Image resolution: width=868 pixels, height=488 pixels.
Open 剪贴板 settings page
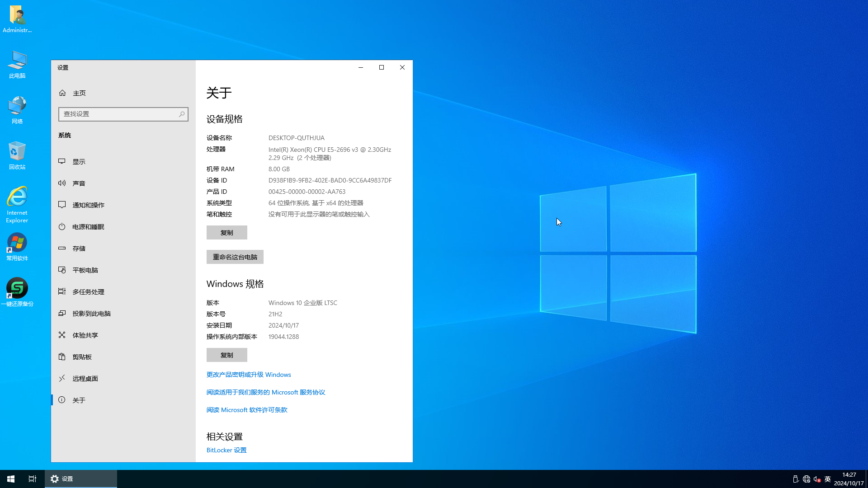click(x=123, y=357)
